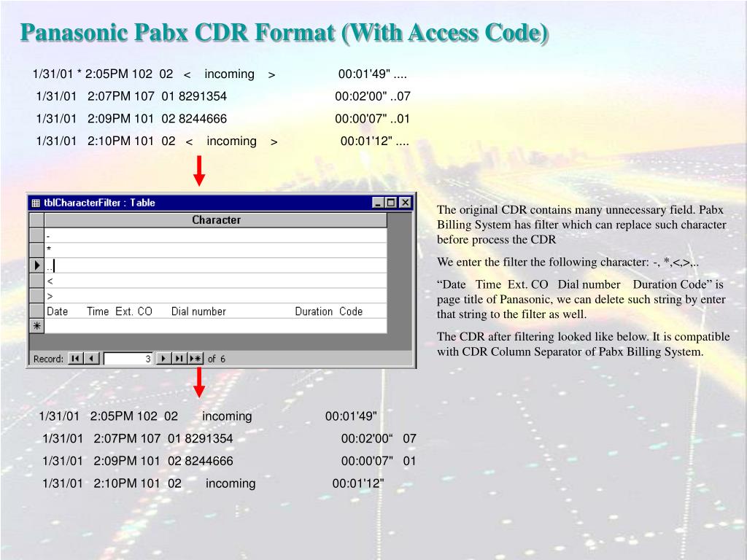This screenshot has width=747, height=560.
Task: Click the empty new record cell
Action: [x=216, y=326]
